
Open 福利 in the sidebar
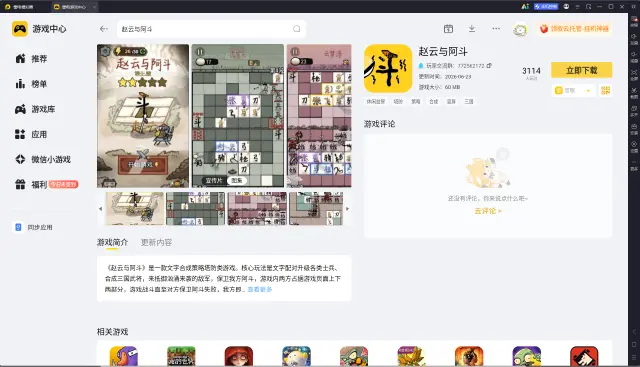click(x=46, y=185)
